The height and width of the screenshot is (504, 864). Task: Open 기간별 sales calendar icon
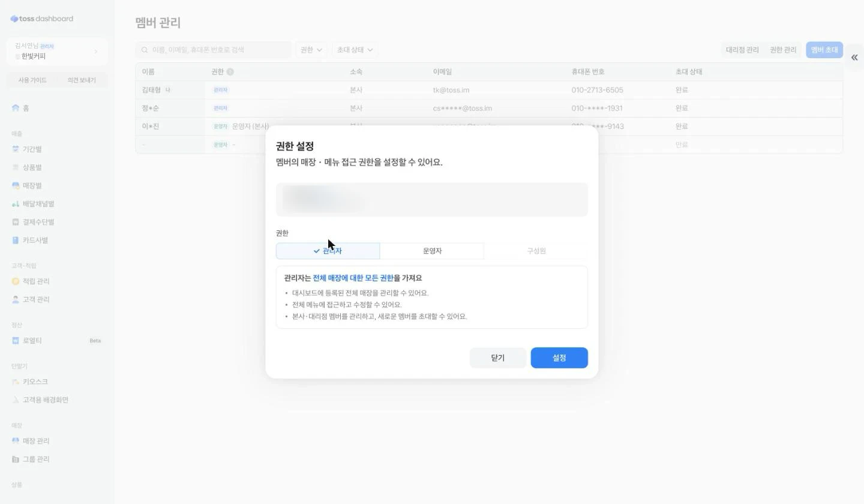16,149
